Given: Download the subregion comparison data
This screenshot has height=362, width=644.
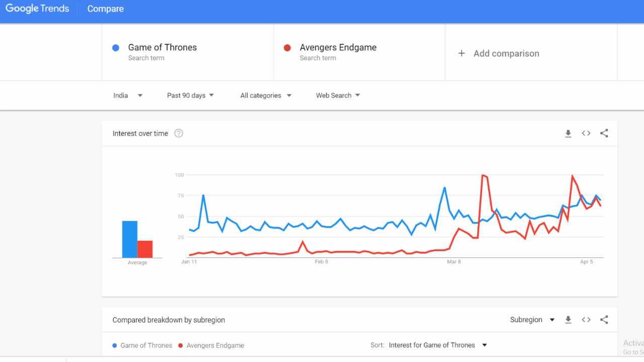Looking at the screenshot, I should click(x=568, y=320).
